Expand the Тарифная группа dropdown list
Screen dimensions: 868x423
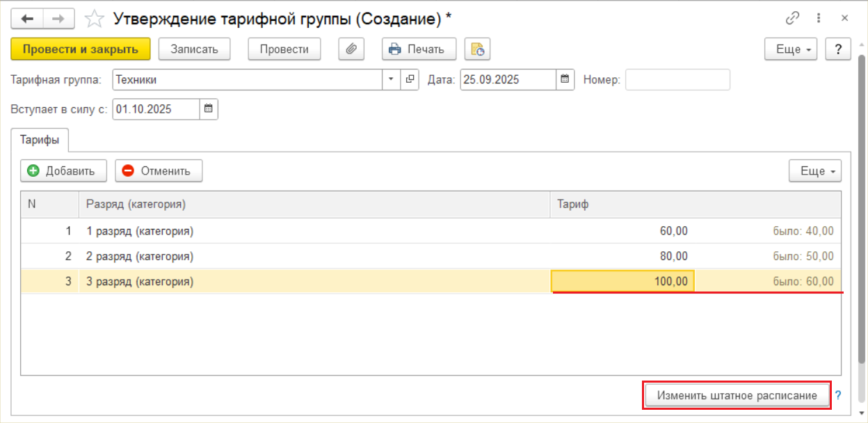click(x=391, y=79)
